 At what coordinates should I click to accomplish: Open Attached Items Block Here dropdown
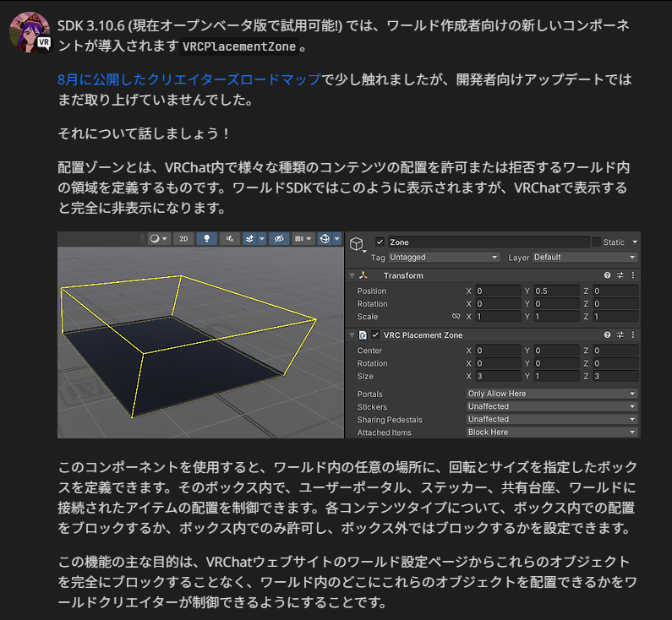[552, 432]
